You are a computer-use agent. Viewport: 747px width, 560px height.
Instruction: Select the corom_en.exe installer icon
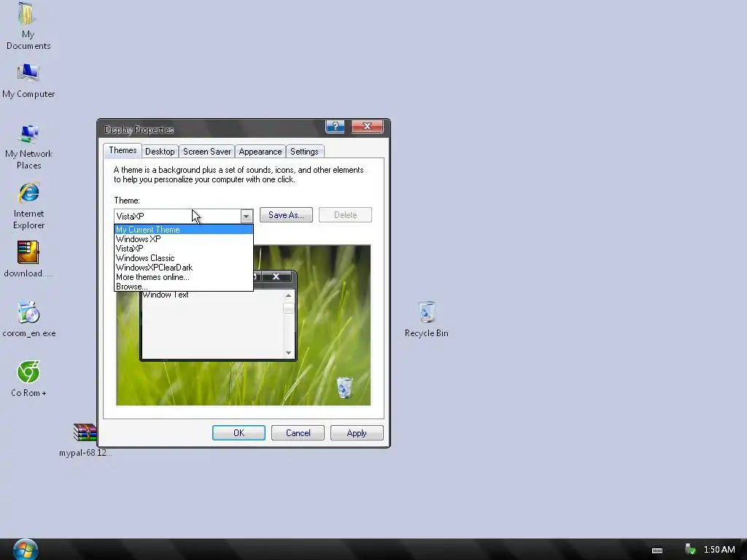pos(28,319)
